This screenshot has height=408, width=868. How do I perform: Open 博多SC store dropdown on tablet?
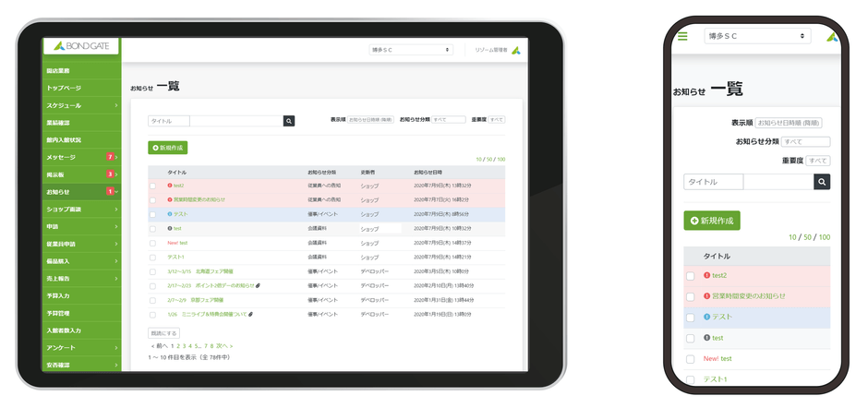click(411, 50)
